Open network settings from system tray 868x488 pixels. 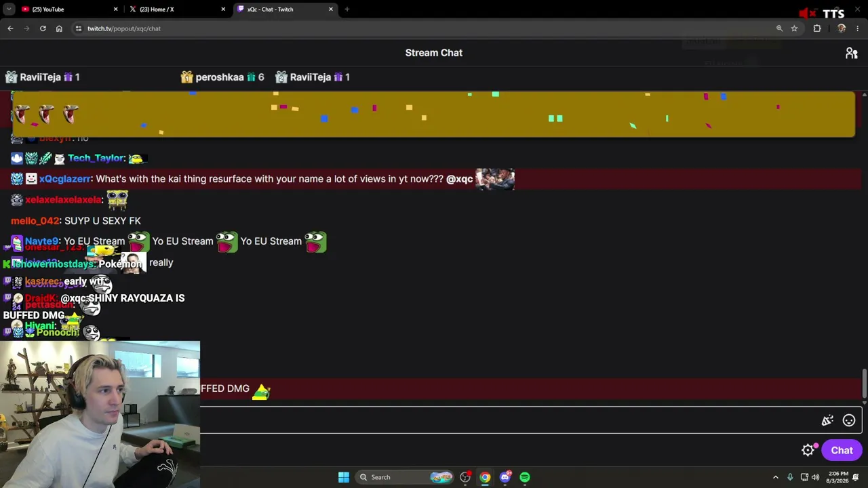click(804, 477)
